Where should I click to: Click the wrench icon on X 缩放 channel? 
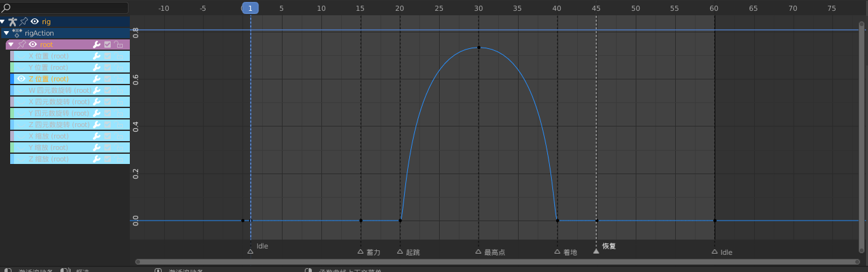tap(97, 136)
